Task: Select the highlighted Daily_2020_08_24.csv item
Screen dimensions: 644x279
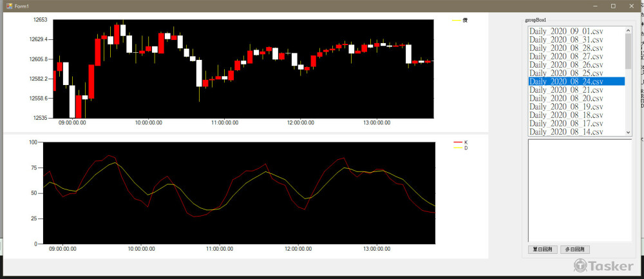Action: (566, 81)
